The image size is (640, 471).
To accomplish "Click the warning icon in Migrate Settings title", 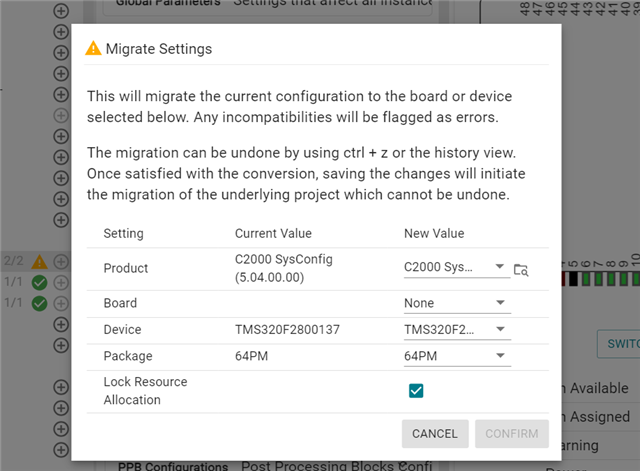I will tap(93, 48).
